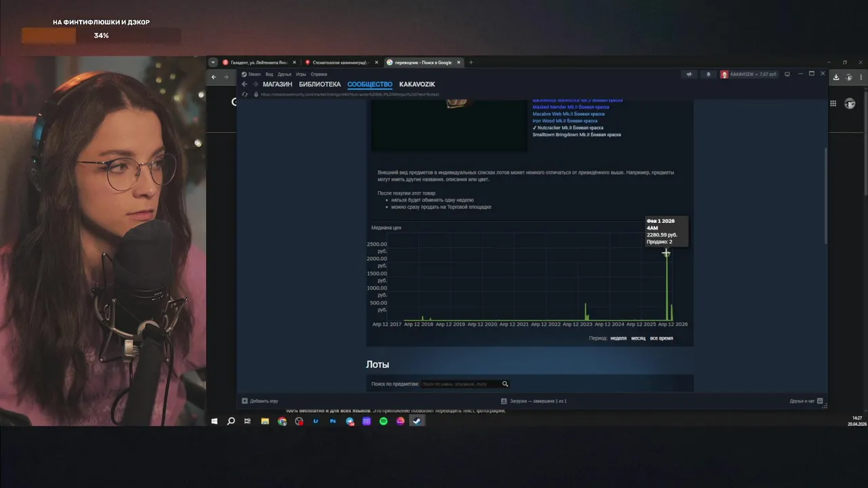The image size is (868, 488).
Task: Reload the Steam community page
Action: (245, 94)
